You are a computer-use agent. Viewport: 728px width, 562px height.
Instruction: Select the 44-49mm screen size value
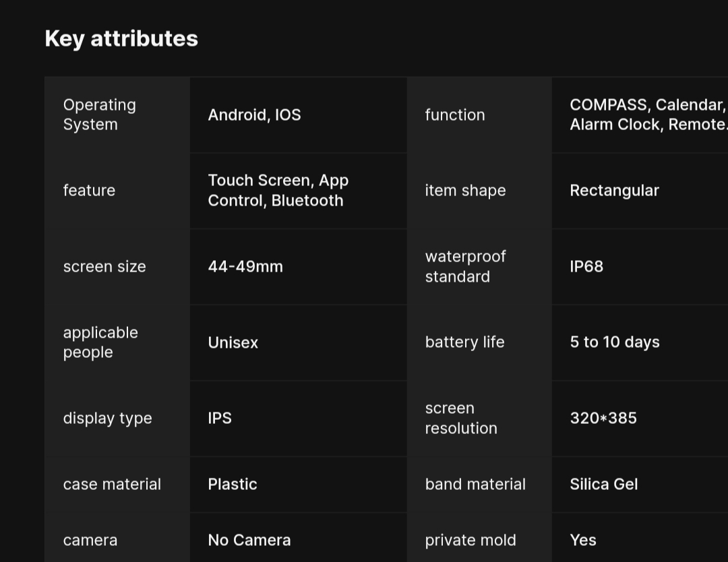245,266
